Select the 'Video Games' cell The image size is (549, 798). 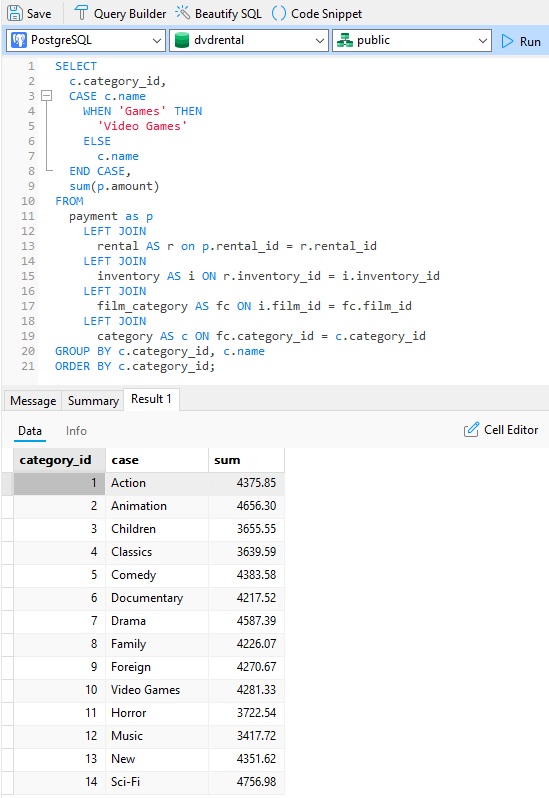pos(157,690)
